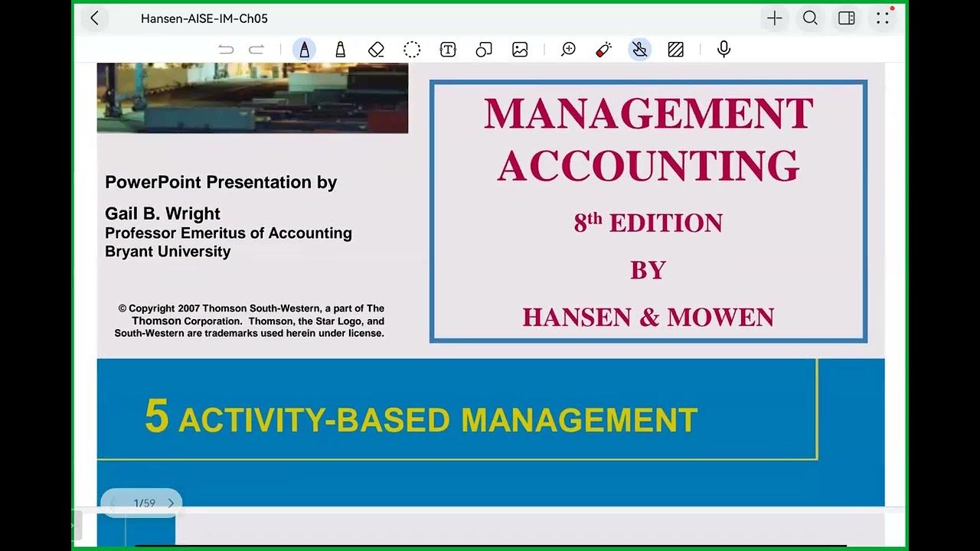Select the laser pointer tool
The width and height of the screenshot is (980, 551).
[604, 50]
